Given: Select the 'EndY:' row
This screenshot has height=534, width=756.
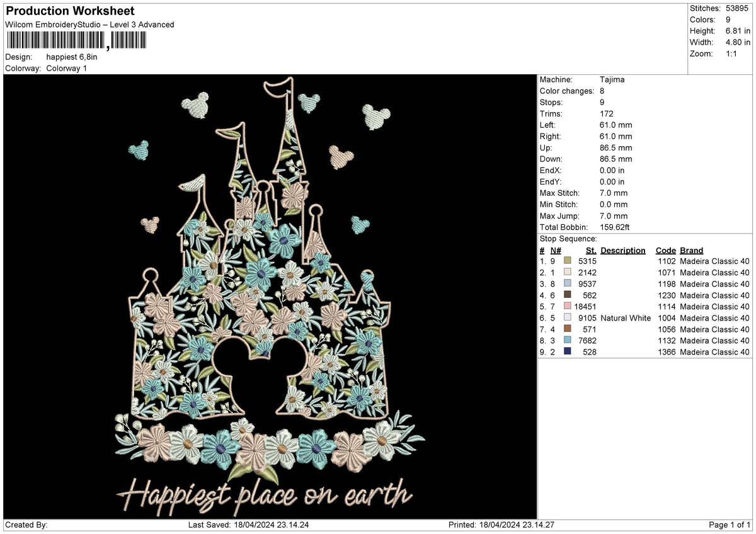Looking at the screenshot, I should pos(583,182).
